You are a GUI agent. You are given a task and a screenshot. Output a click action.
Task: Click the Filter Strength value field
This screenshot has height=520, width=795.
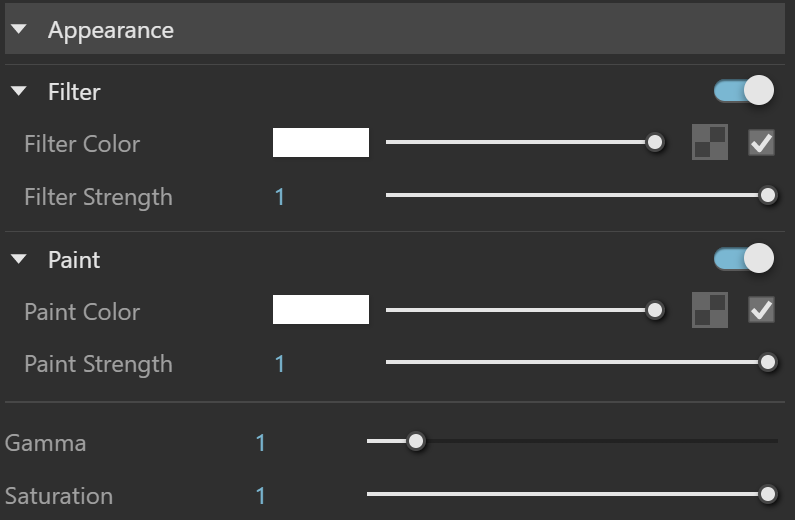point(280,197)
